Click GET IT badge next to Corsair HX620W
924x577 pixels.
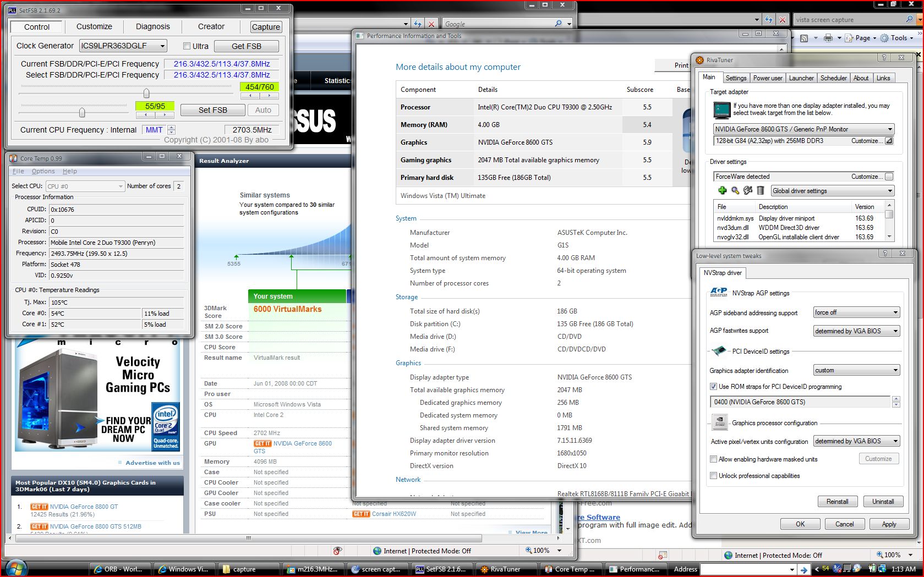[x=361, y=514]
